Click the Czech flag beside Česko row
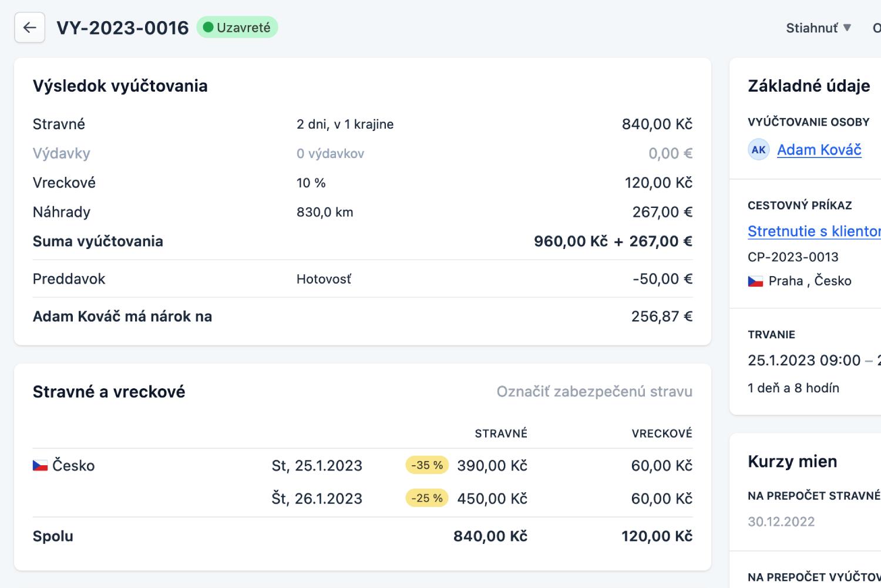Screen dimensions: 881x588 coord(40,466)
